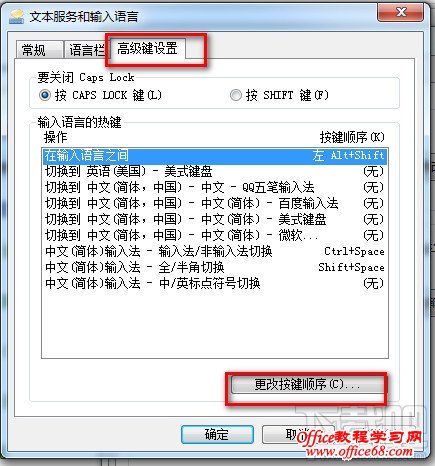Select the 按 SHIFT 键 radio button

[236, 95]
